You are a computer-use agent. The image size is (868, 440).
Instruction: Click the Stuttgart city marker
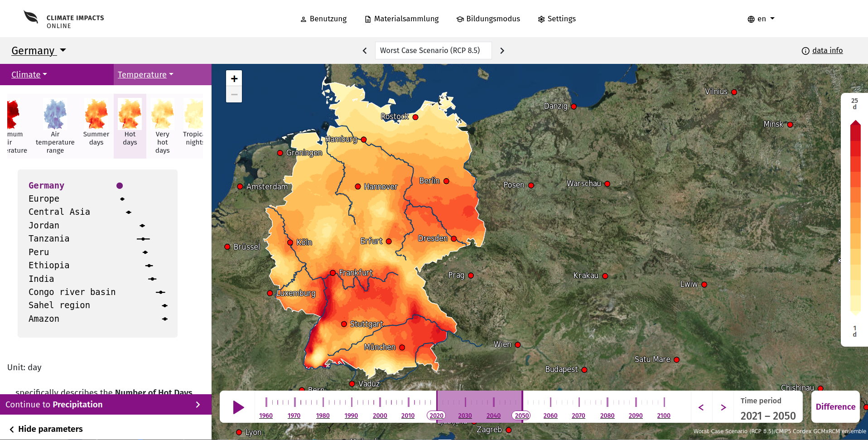coord(344,324)
